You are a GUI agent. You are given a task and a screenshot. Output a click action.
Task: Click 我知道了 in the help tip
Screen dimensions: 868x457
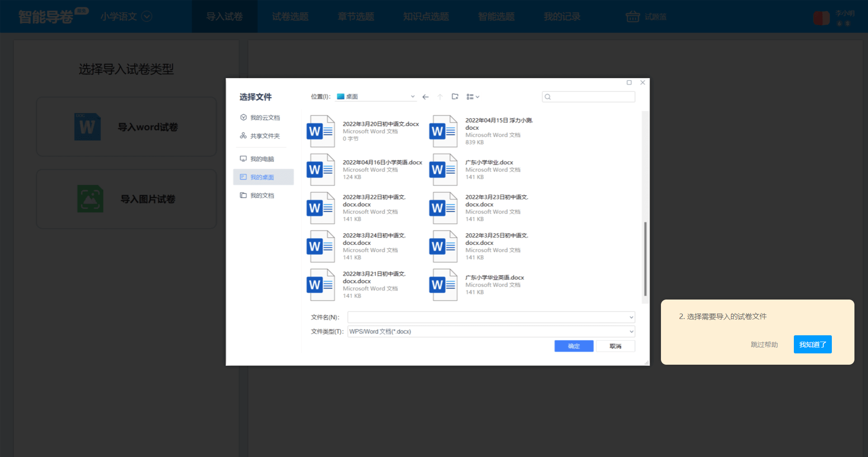[x=812, y=344]
